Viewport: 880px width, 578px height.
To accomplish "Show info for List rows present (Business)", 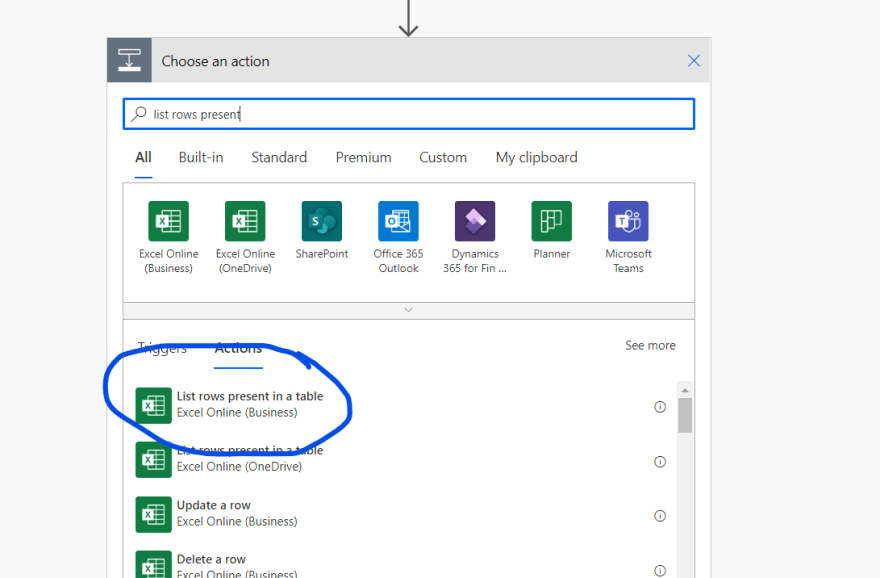I will pyautogui.click(x=660, y=407).
